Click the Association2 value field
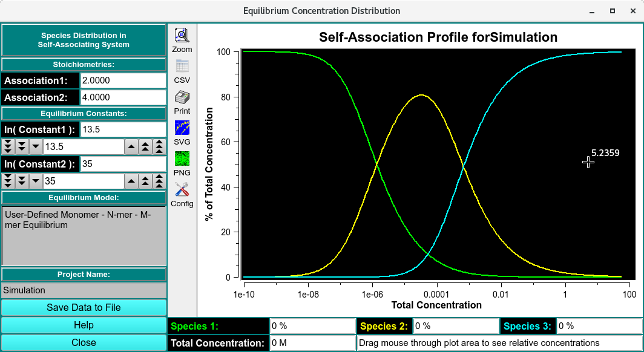The width and height of the screenshot is (644, 352). (123, 97)
